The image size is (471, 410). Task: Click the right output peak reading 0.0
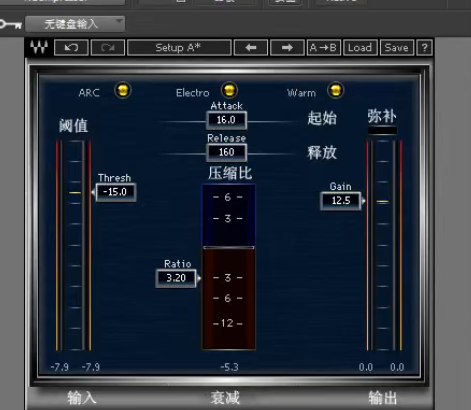coord(397,367)
